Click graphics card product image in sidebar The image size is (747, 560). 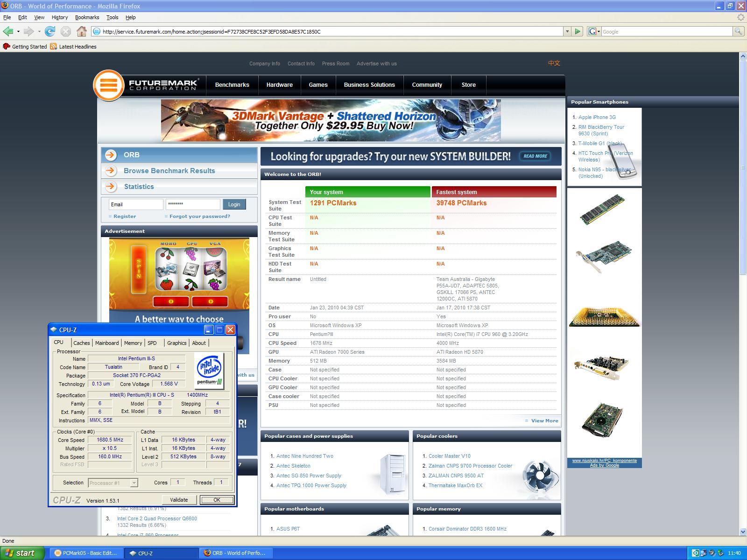pyautogui.click(x=604, y=257)
